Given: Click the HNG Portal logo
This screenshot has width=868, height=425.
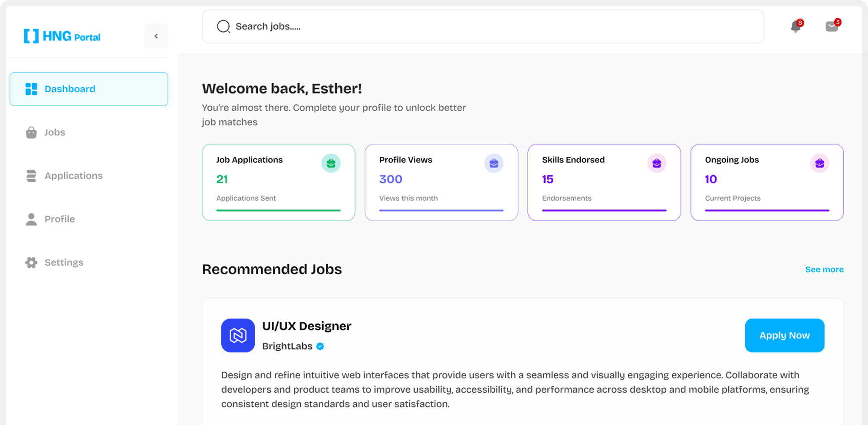Looking at the screenshot, I should 62,36.
